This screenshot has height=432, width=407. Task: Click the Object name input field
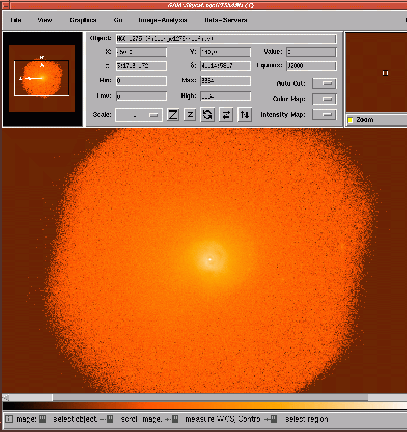[226, 39]
